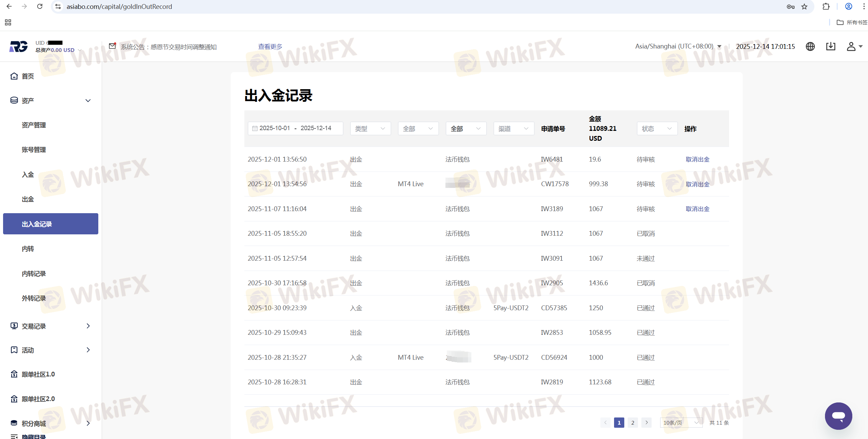Viewport: 868px width, 439px height.
Task: Open the live chat bubble
Action: (x=838, y=416)
